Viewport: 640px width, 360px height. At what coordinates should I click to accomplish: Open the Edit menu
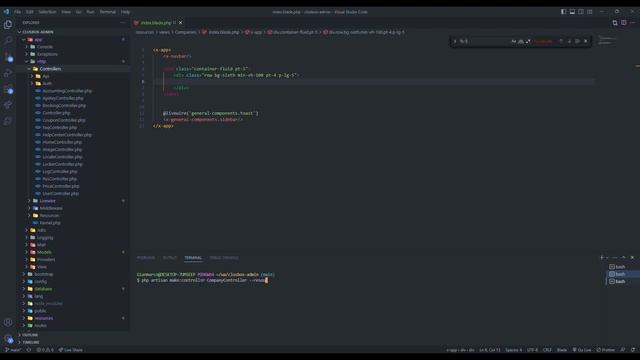tap(29, 12)
